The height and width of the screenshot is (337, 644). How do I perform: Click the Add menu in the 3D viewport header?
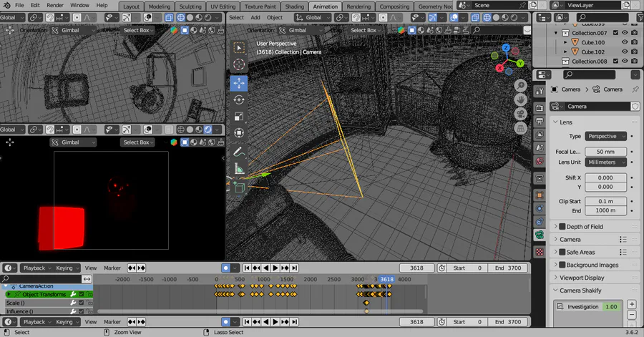coord(255,17)
